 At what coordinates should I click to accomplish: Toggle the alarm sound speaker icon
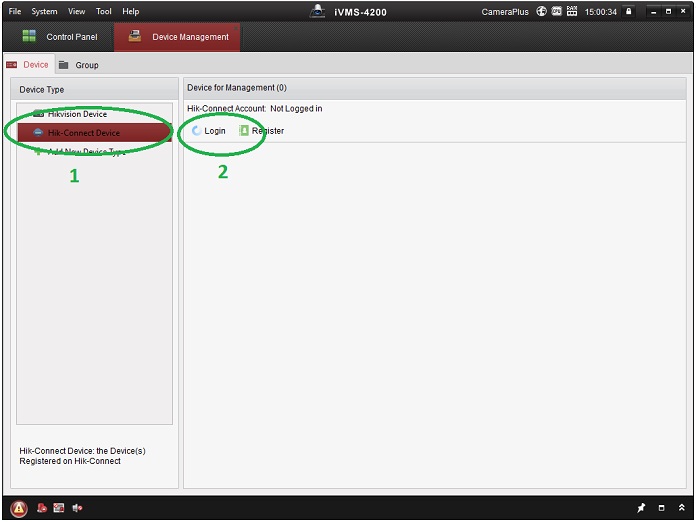(77, 508)
